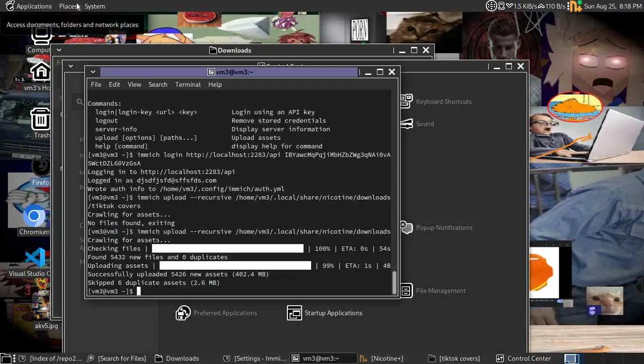Open the Trash desktop icon

(x=41, y=123)
